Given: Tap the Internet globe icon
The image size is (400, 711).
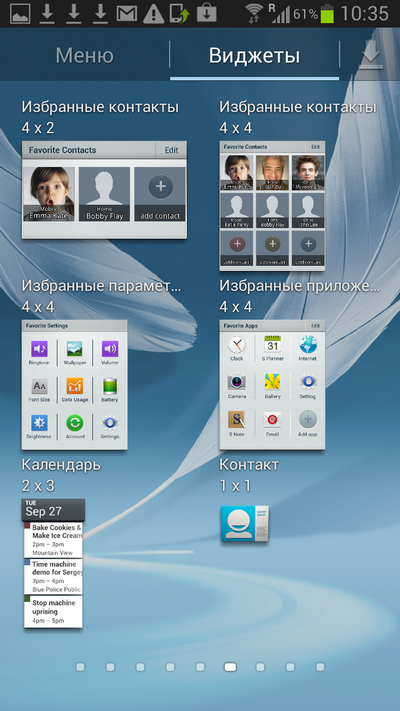Looking at the screenshot, I should (x=308, y=345).
